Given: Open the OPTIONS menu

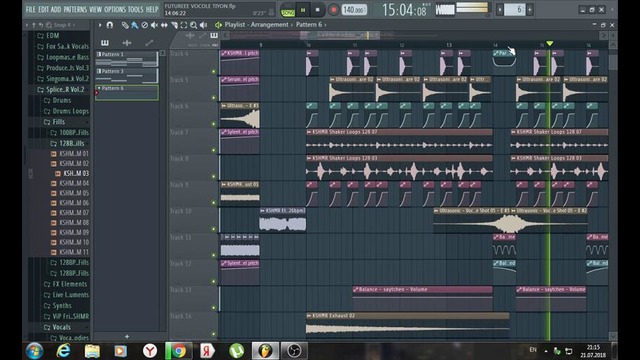Looking at the screenshot, I should 115,9.
